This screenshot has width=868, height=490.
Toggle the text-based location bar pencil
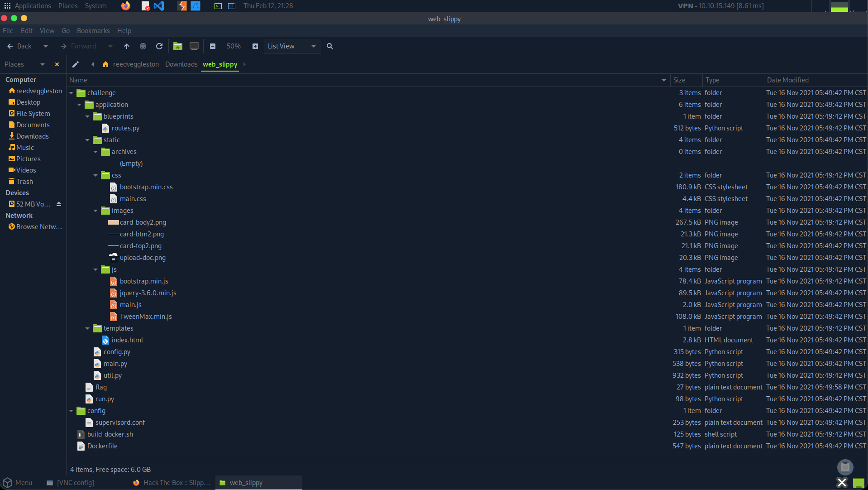76,64
